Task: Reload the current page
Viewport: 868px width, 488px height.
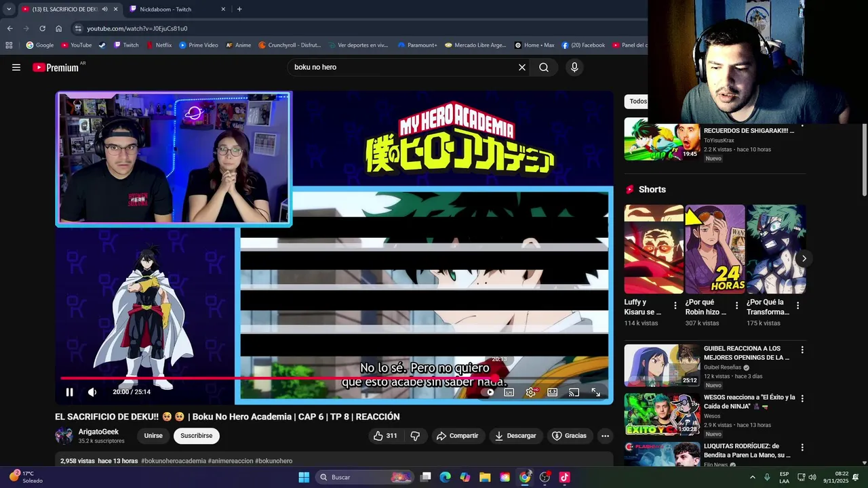Action: (42, 28)
